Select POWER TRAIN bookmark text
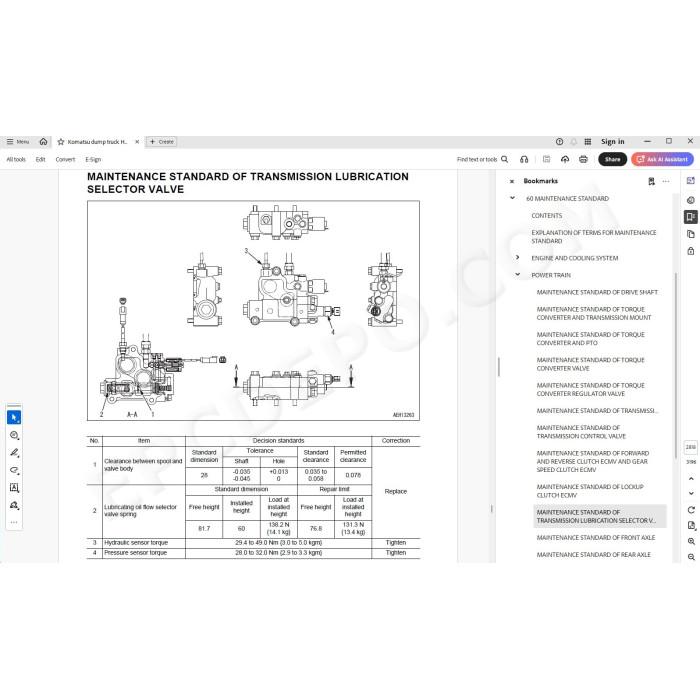This screenshot has height=700, width=700. (551, 275)
